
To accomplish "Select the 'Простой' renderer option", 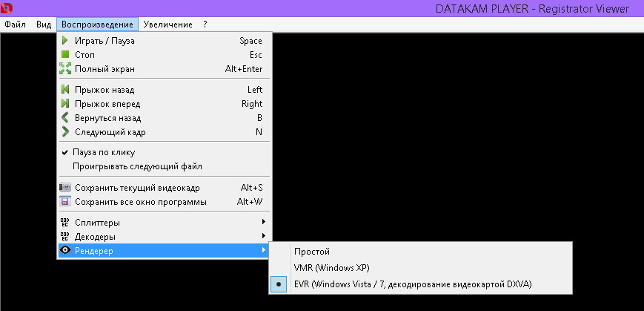I will pyautogui.click(x=311, y=252).
